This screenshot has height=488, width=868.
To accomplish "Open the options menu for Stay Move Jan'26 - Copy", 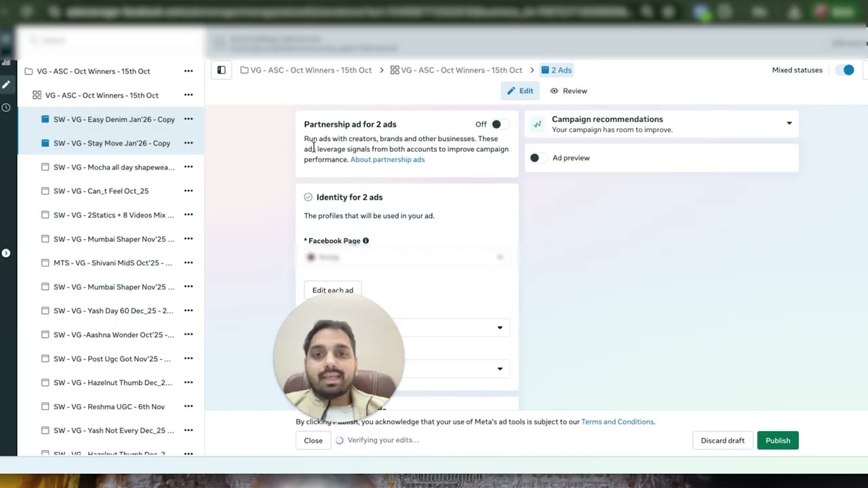I will [x=189, y=143].
